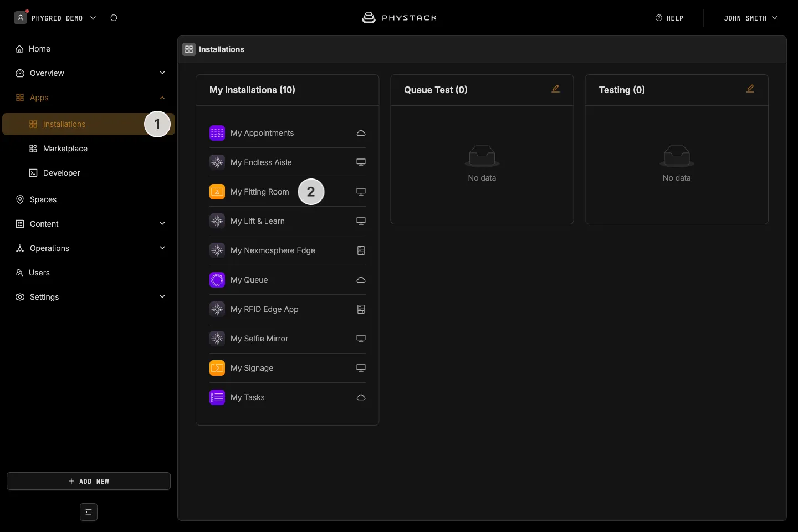Click the cloud icon on My Tasks row
The image size is (798, 532).
click(361, 397)
